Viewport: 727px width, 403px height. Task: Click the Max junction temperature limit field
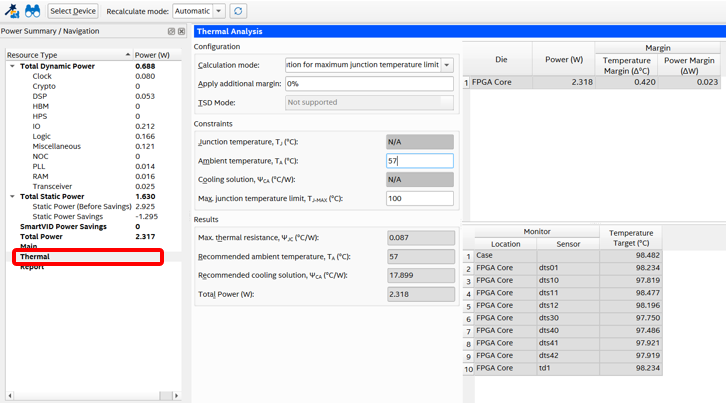(x=420, y=198)
